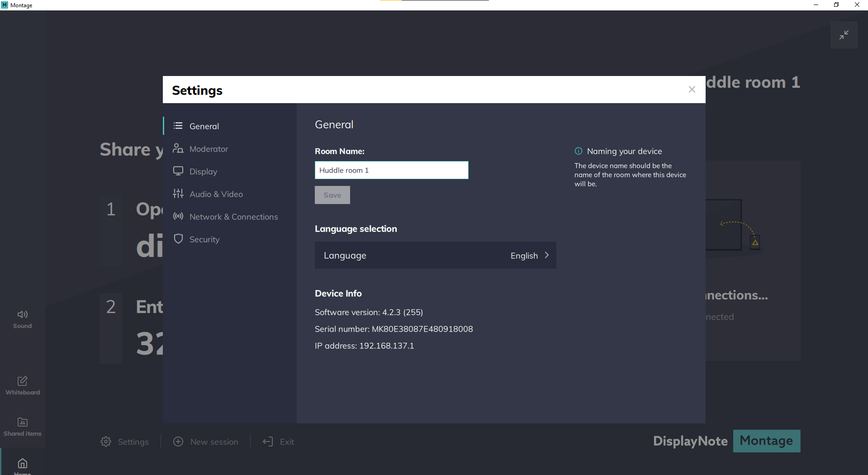Viewport: 868px width, 475px height.
Task: Click the Exit label in bottom bar
Action: click(x=287, y=442)
